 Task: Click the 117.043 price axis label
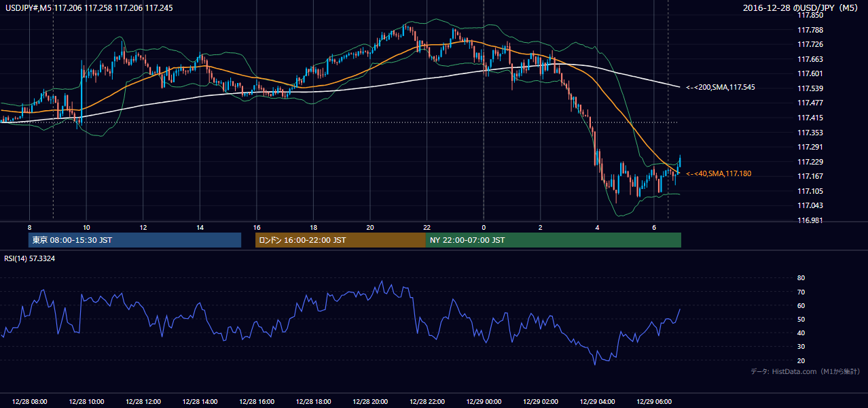811,205
